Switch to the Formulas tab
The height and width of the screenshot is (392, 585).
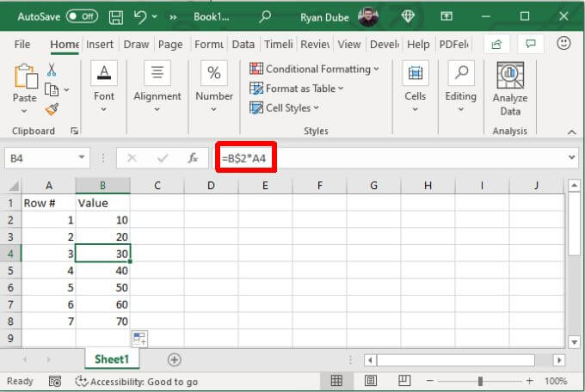(208, 45)
